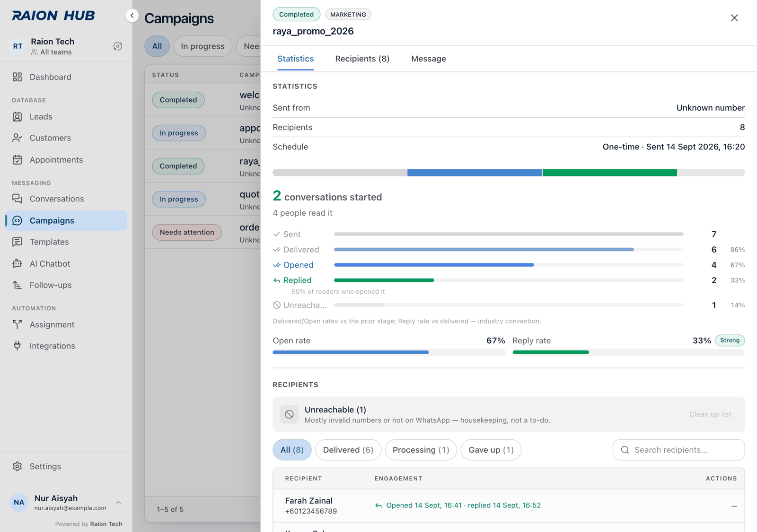Click the reply arrow icon next to Replied
The image size is (757, 532).
tap(277, 280)
